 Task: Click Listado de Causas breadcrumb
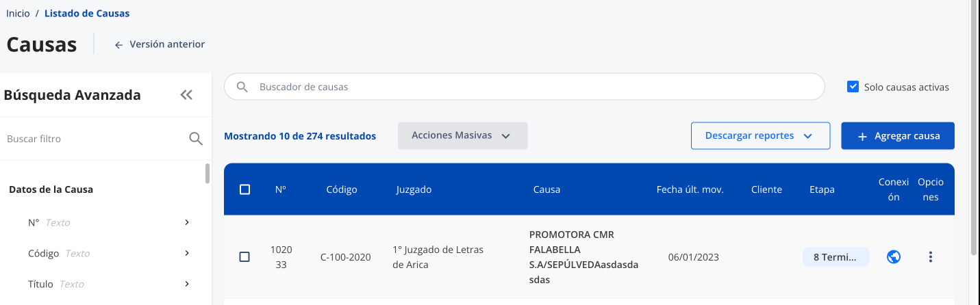click(x=87, y=13)
